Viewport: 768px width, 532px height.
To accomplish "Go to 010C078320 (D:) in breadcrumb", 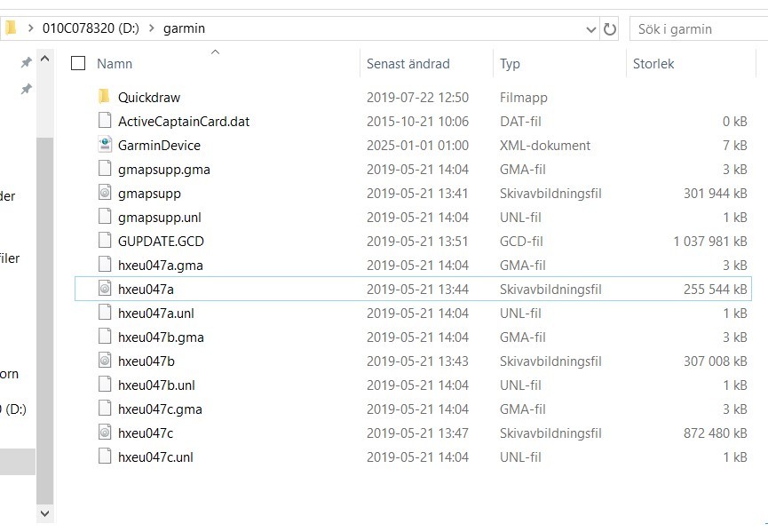I will point(91,28).
